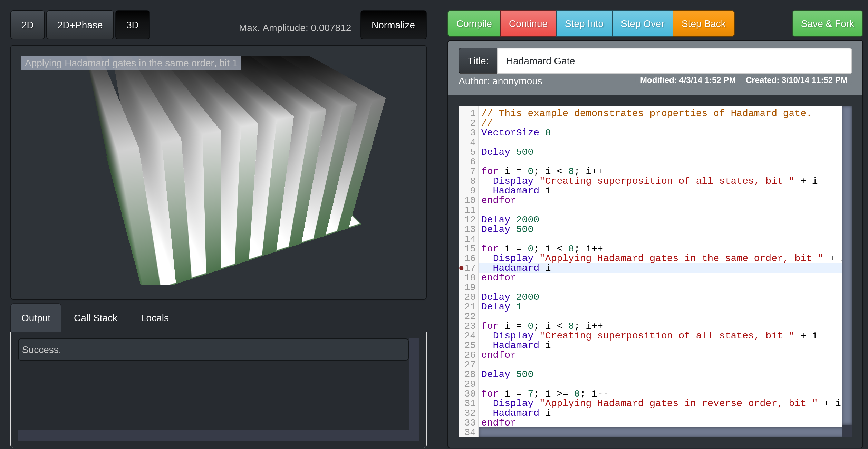Click Step Into debugger button
The height and width of the screenshot is (449, 868).
[x=584, y=23]
